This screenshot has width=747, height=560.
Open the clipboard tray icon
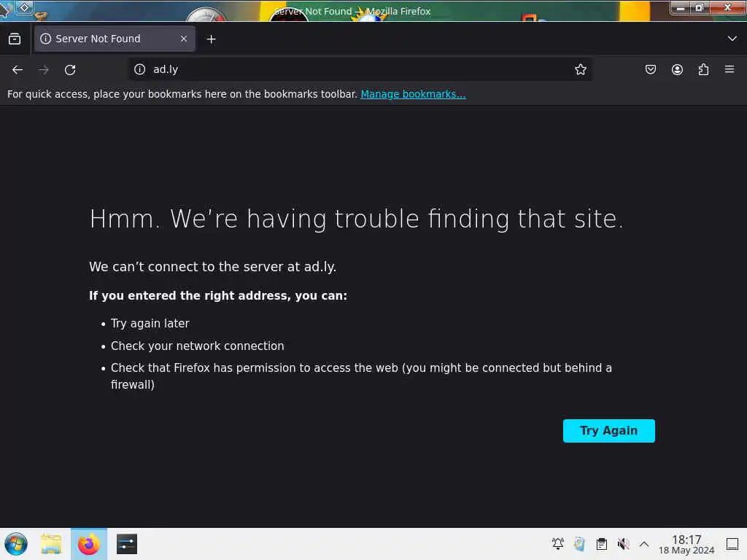pyautogui.click(x=602, y=544)
